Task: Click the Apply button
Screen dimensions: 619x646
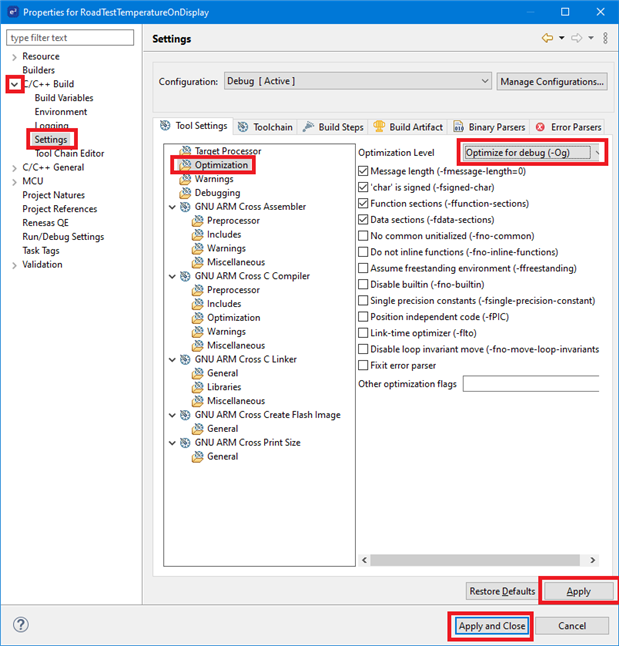Action: (579, 592)
